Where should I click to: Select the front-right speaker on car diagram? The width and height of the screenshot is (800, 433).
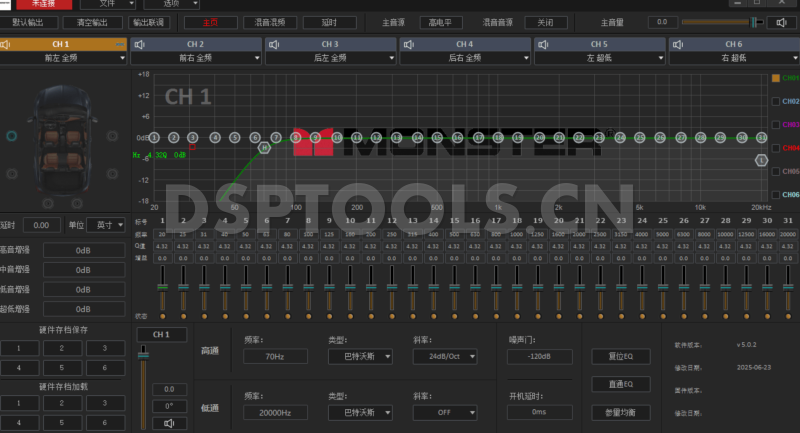[x=112, y=136]
